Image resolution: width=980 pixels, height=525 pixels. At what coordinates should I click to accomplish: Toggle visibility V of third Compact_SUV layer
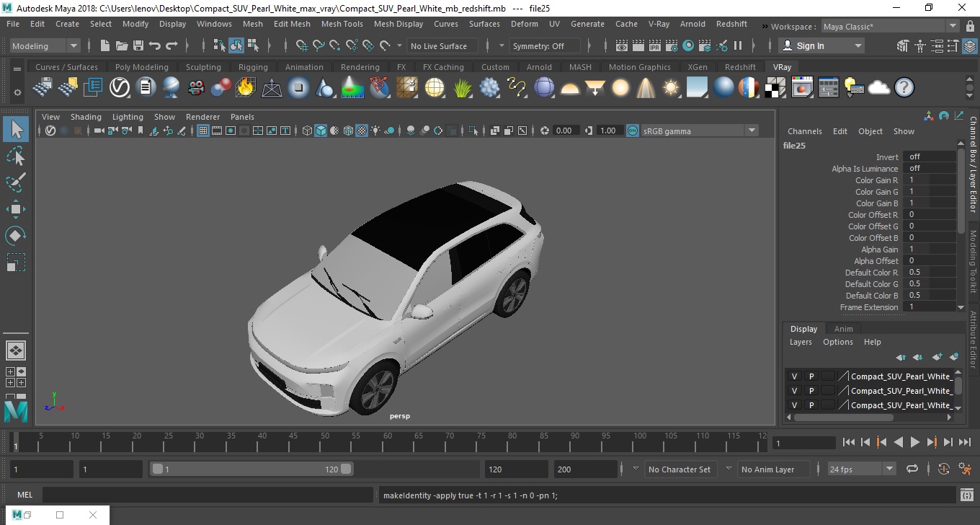click(x=794, y=405)
